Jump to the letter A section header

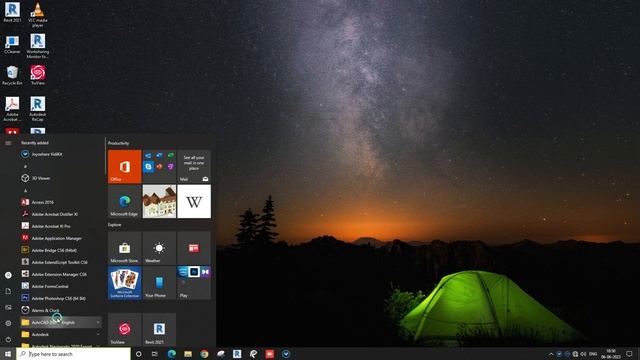click(x=25, y=191)
